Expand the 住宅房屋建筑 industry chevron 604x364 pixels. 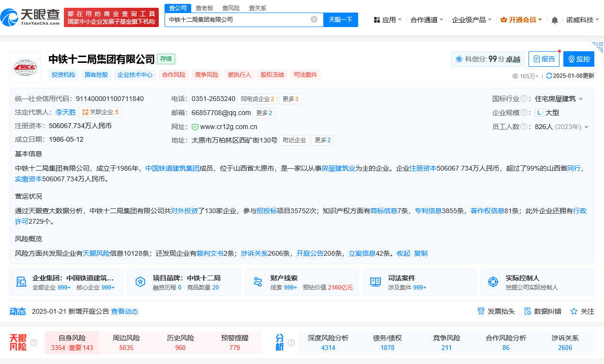tap(581, 99)
